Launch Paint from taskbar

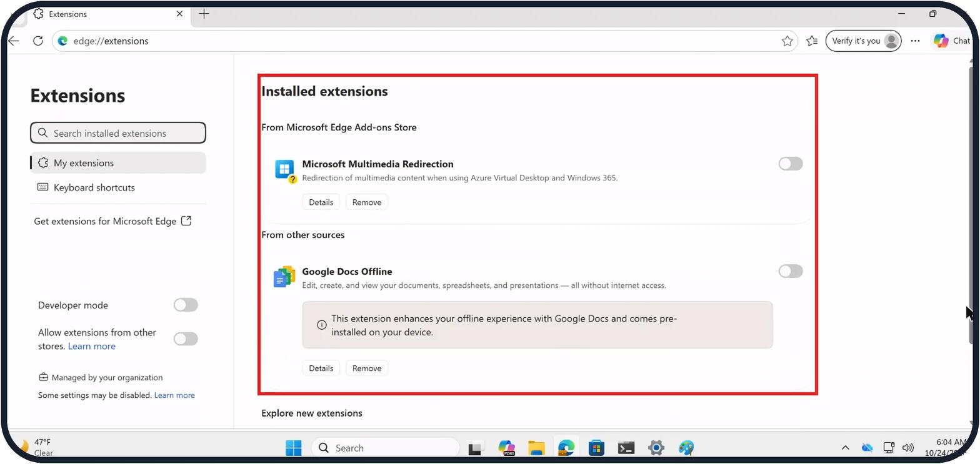[x=686, y=448]
